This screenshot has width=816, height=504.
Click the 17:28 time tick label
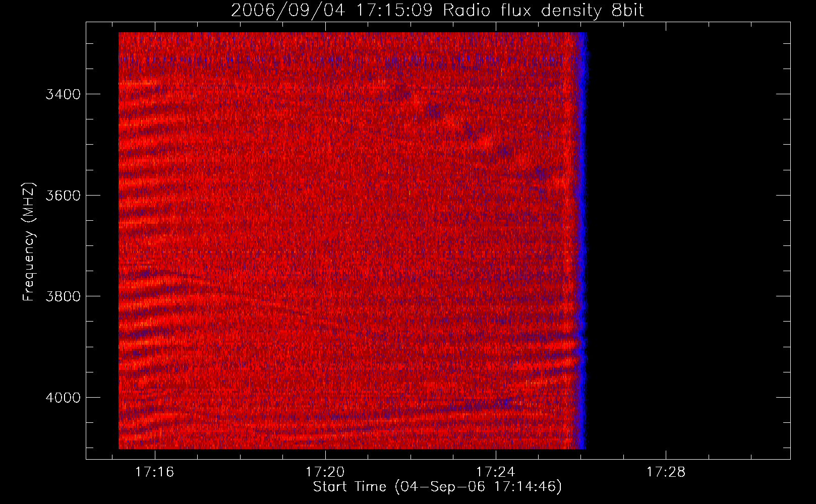coord(666,472)
